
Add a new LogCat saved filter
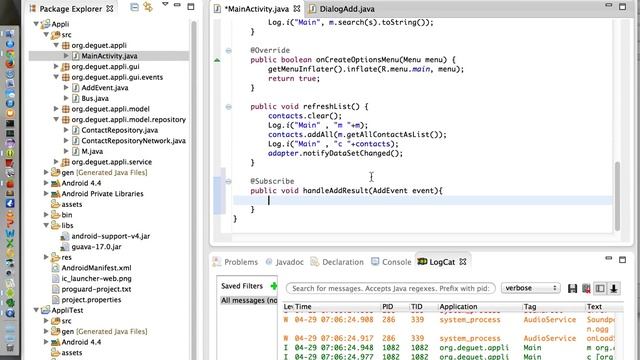(x=273, y=286)
